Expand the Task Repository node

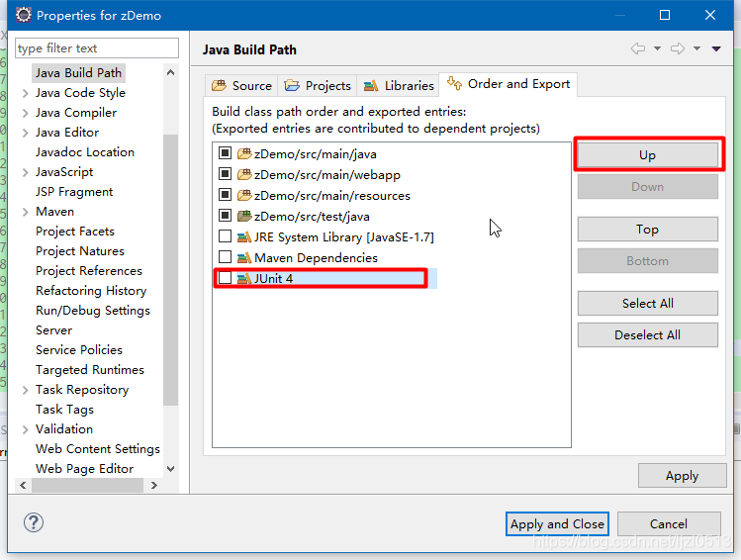[26, 391]
